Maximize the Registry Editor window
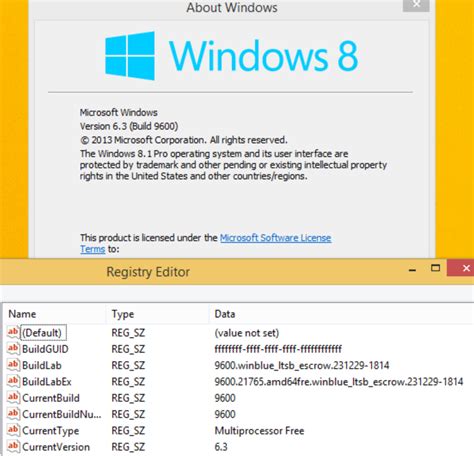 [435, 268]
